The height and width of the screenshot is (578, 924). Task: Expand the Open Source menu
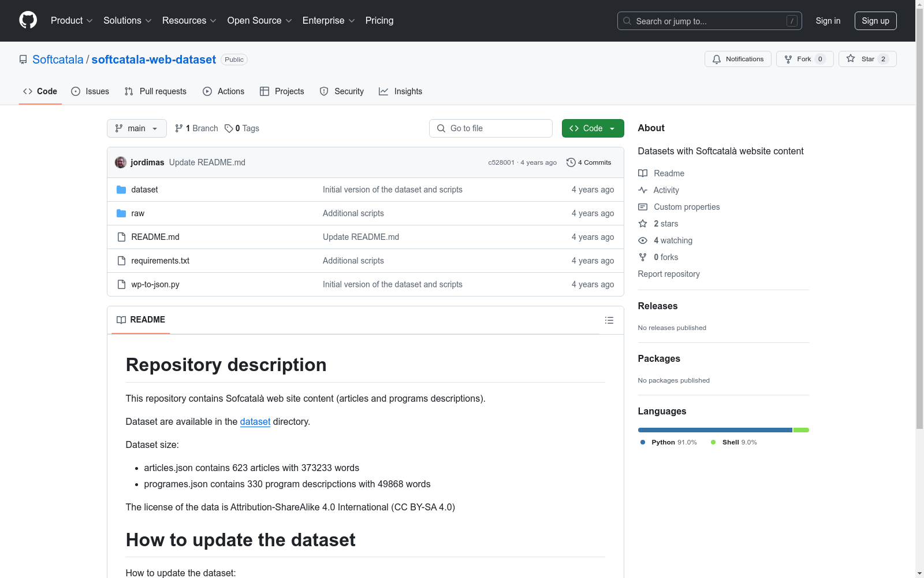point(260,20)
